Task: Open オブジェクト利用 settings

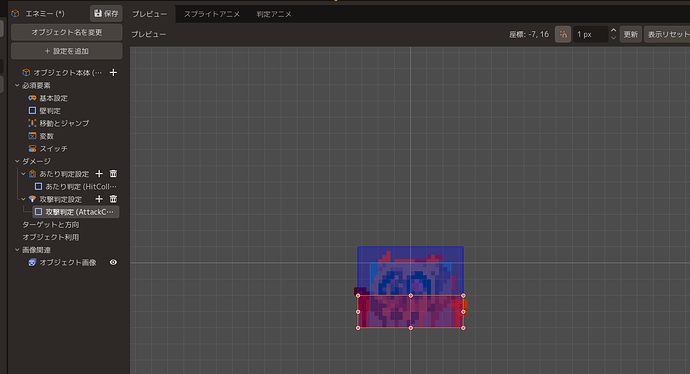Action: (51, 237)
